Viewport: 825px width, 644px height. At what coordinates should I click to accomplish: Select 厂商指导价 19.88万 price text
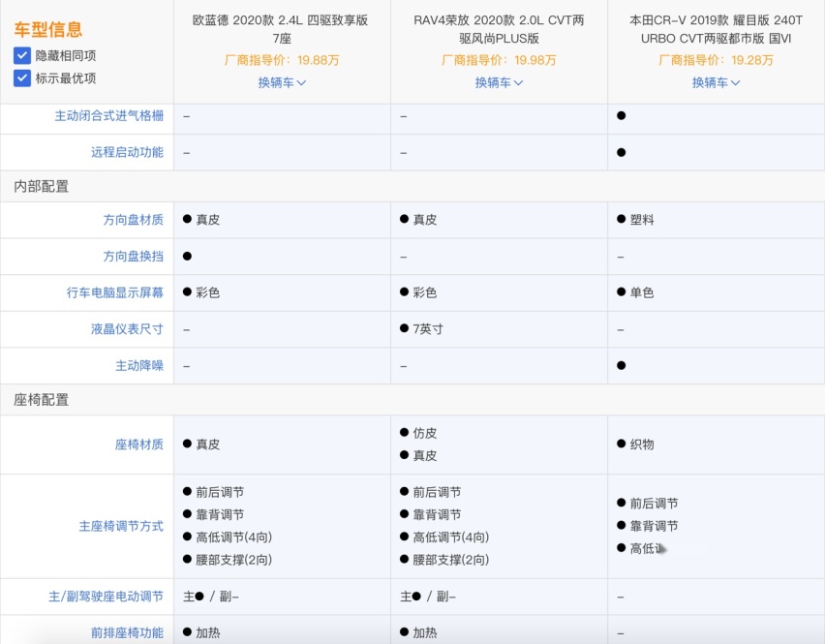coord(282,60)
